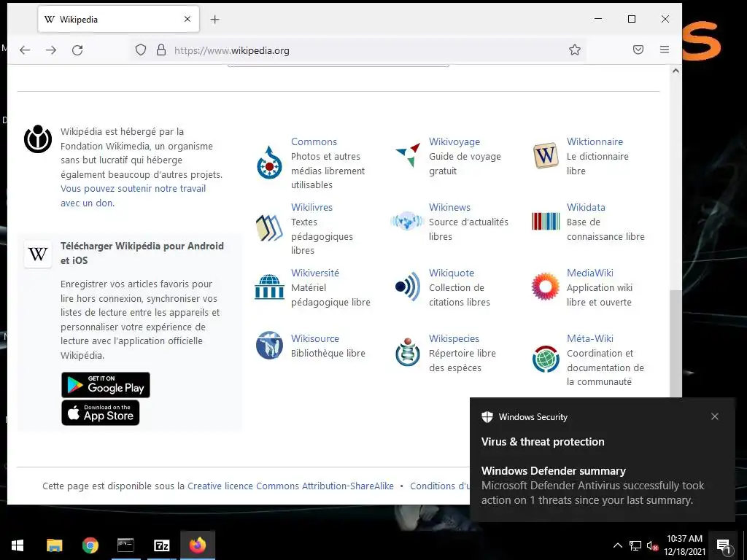Reload the Wikipedia page
Screen dimensions: 747x560
tap(77, 50)
